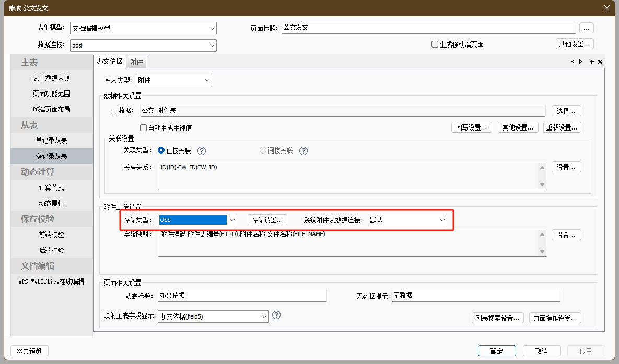
Task: Select the 直接关联 radio button
Action: [x=161, y=150]
